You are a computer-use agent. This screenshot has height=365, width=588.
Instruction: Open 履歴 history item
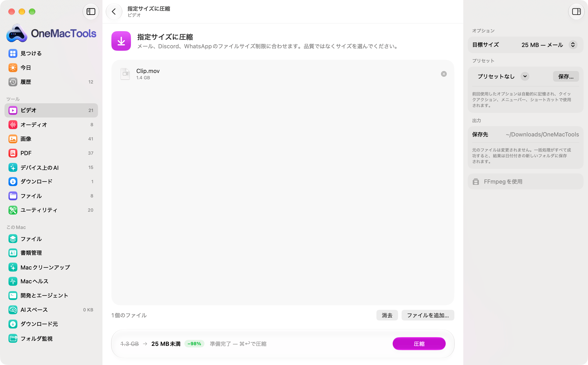pos(51,82)
